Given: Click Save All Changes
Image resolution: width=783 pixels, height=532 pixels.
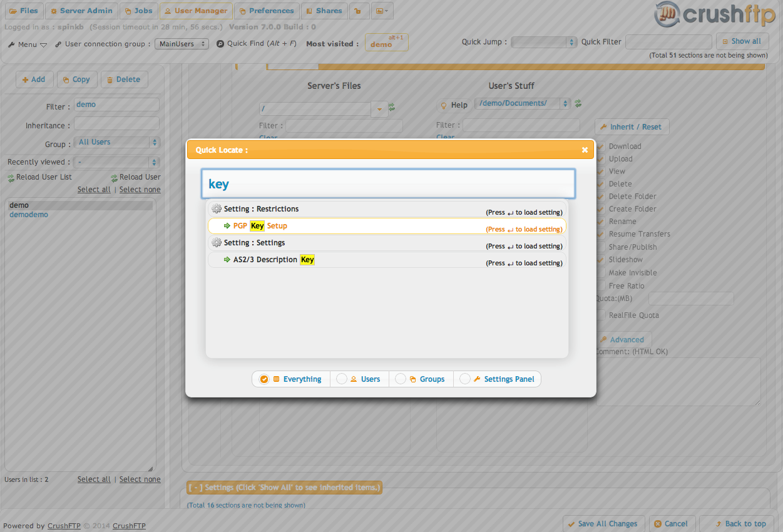Looking at the screenshot, I should coord(603,524).
